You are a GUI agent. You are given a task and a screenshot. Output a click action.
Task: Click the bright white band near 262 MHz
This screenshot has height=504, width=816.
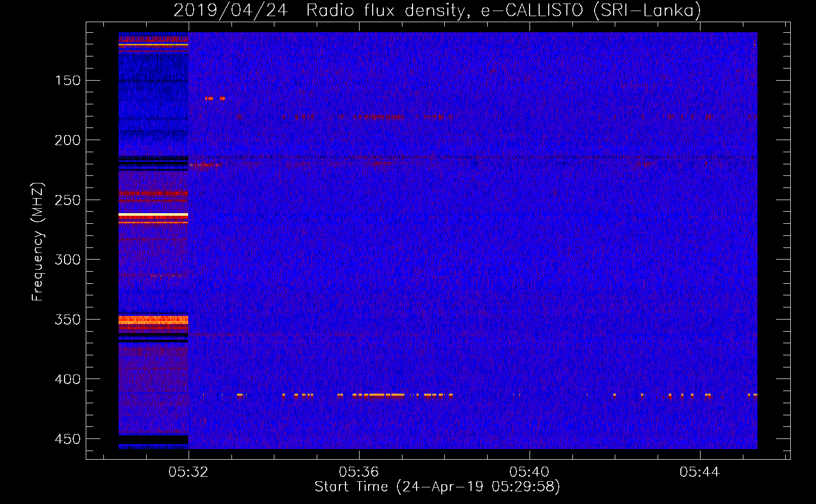pyautogui.click(x=153, y=215)
